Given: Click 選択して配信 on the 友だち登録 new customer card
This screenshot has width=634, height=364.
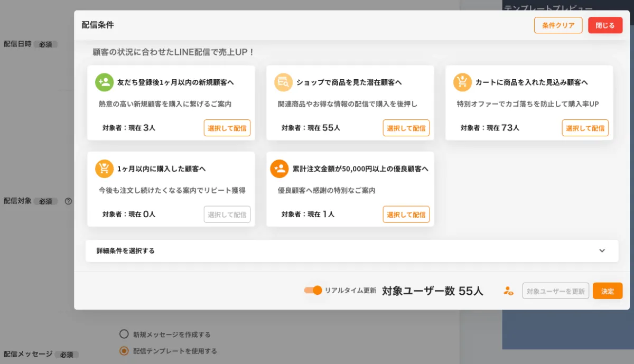Looking at the screenshot, I should coord(227,128).
